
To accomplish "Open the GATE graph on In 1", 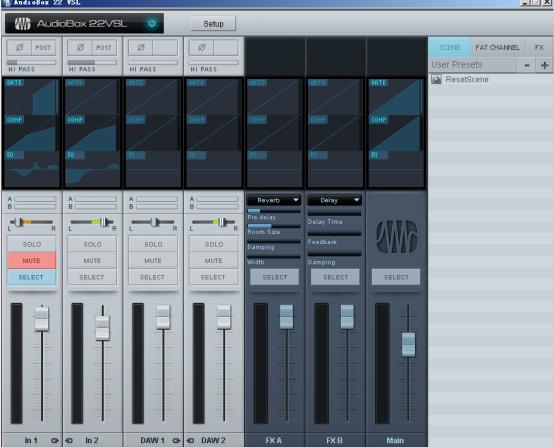I will [31, 96].
